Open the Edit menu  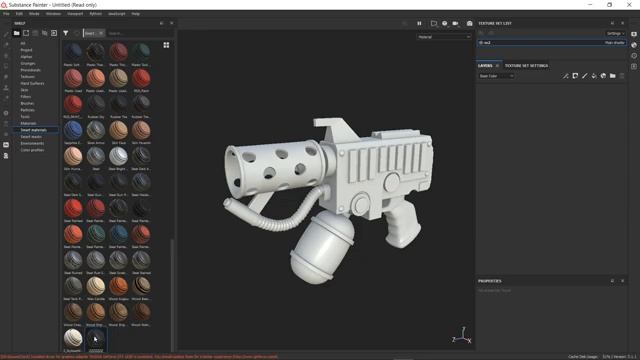pos(19,13)
